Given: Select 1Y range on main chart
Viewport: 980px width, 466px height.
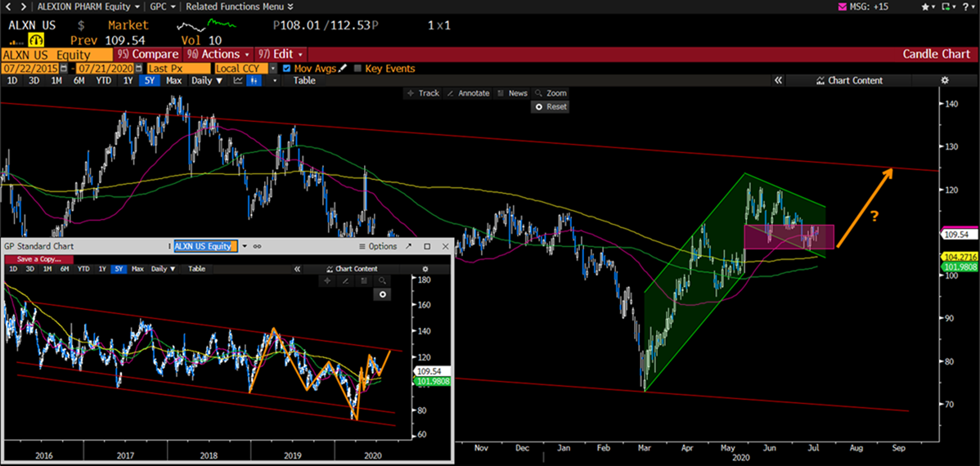Looking at the screenshot, I should [x=128, y=81].
